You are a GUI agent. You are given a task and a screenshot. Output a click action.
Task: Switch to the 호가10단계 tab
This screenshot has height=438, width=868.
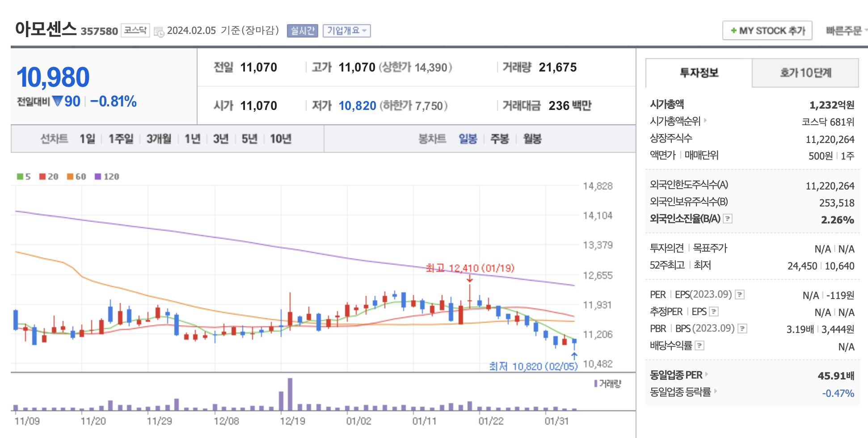coord(805,73)
